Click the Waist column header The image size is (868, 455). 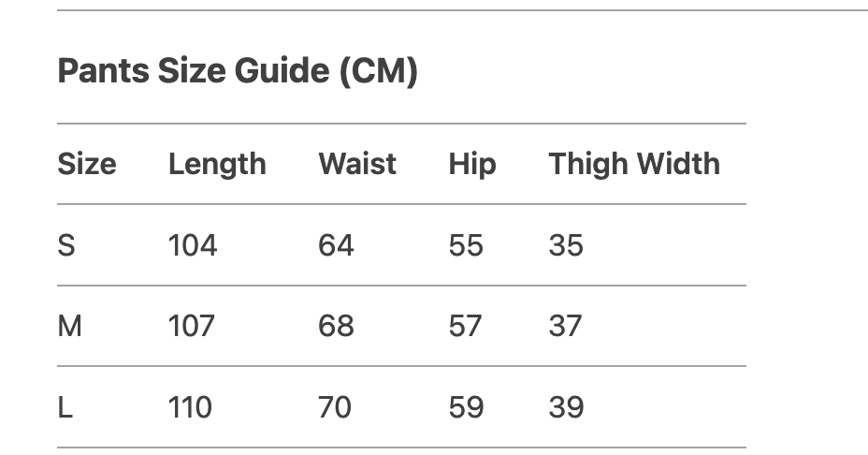[357, 164]
